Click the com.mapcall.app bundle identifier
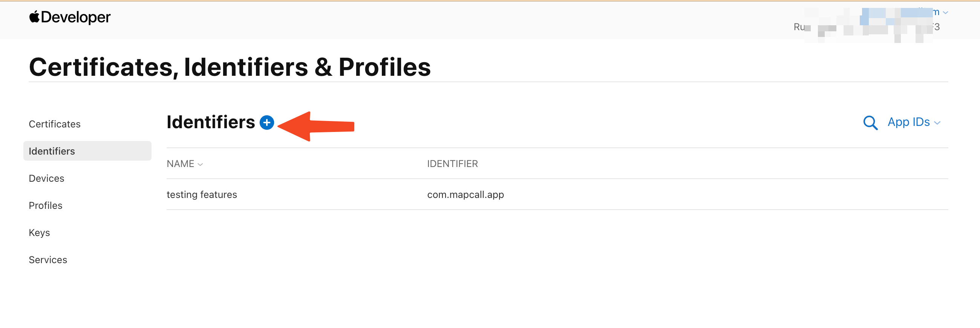This screenshot has width=980, height=328. (465, 195)
